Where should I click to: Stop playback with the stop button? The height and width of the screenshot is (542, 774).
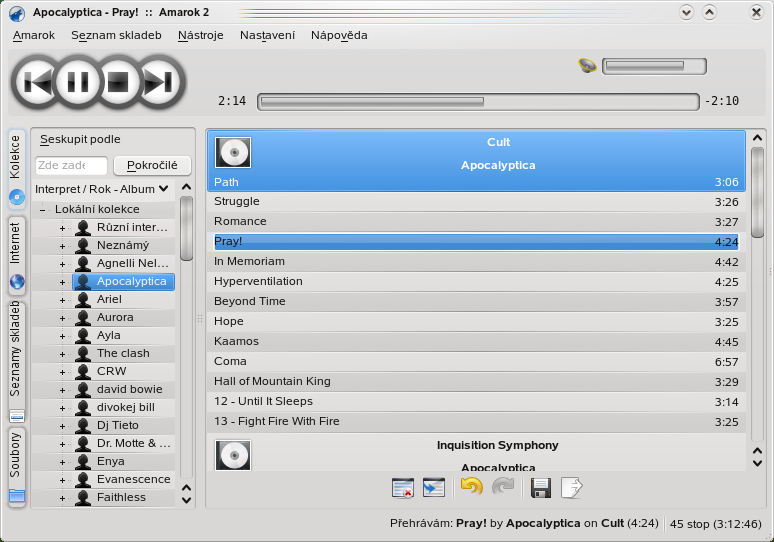[118, 82]
